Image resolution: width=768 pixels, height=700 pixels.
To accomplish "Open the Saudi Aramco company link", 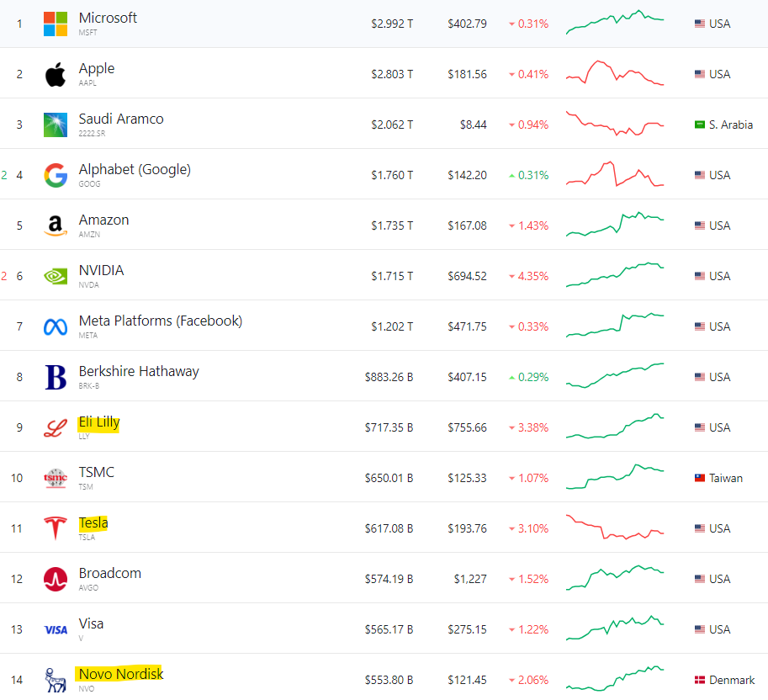I will point(121,119).
